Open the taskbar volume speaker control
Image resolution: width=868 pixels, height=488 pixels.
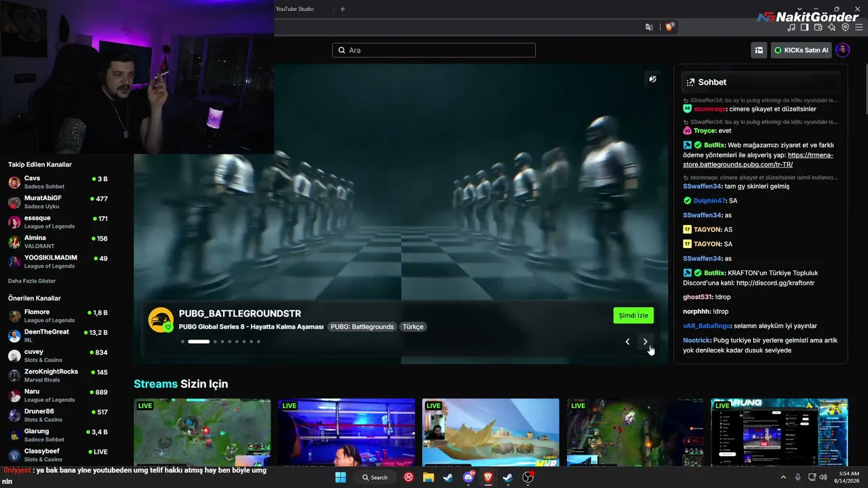point(823,477)
